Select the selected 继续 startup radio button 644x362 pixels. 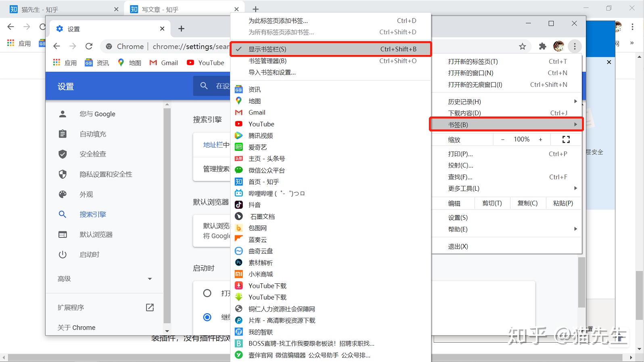(207, 317)
